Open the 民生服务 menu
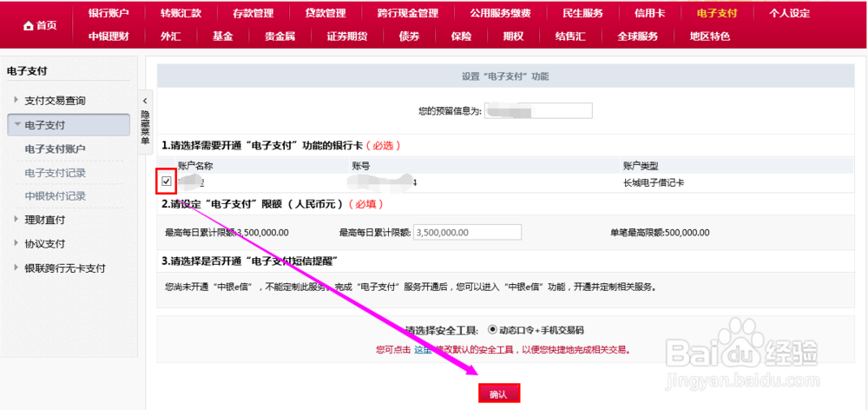This screenshot has width=868, height=410. [x=582, y=13]
